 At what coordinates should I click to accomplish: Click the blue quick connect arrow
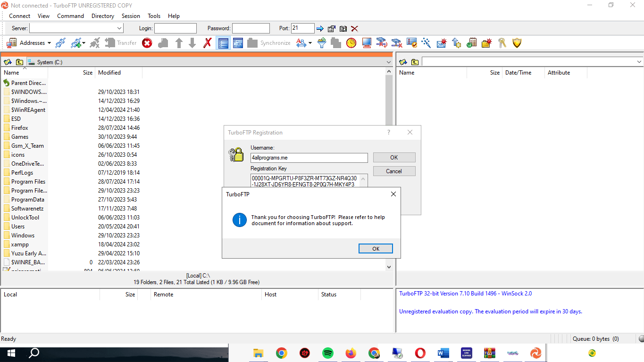320,28
